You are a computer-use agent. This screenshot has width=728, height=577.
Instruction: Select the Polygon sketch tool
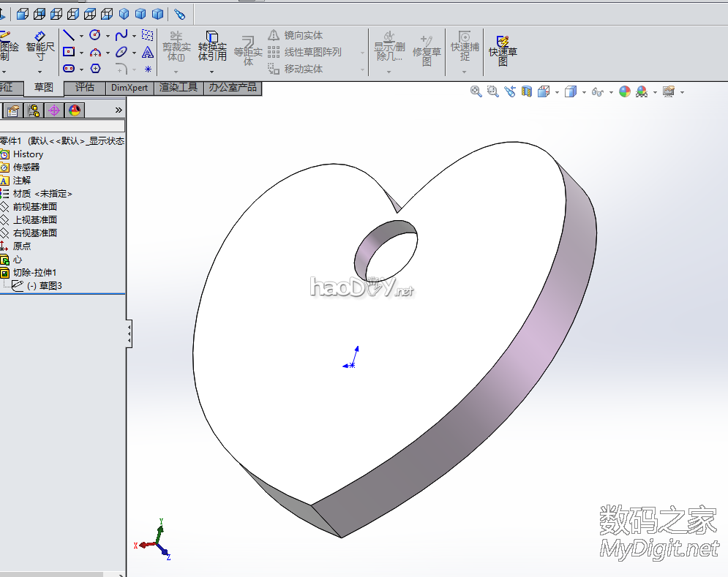pyautogui.click(x=95, y=69)
